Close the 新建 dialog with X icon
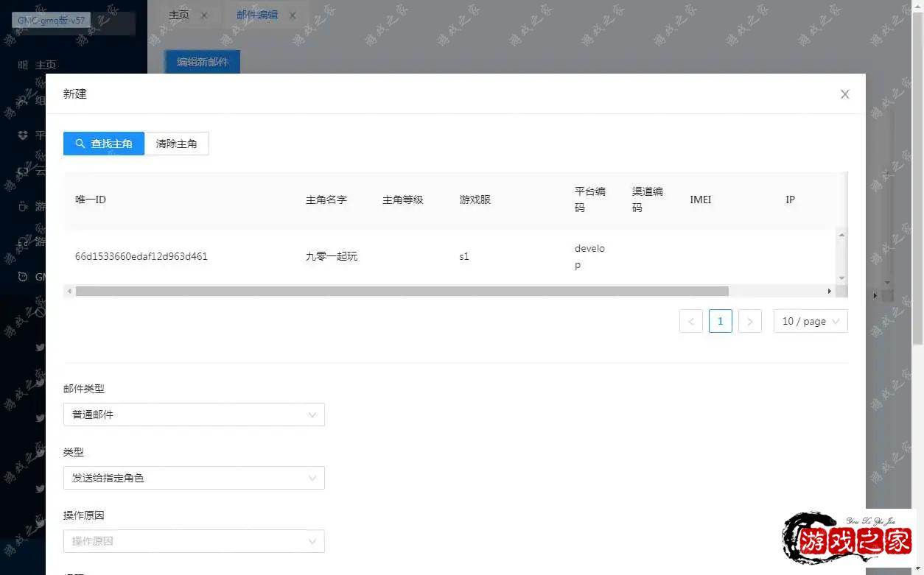This screenshot has height=575, width=924. pyautogui.click(x=844, y=94)
